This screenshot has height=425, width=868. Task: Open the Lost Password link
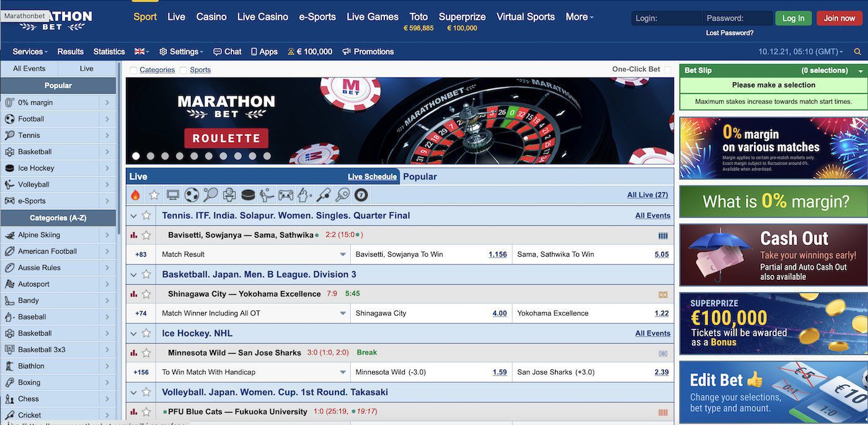(x=730, y=33)
